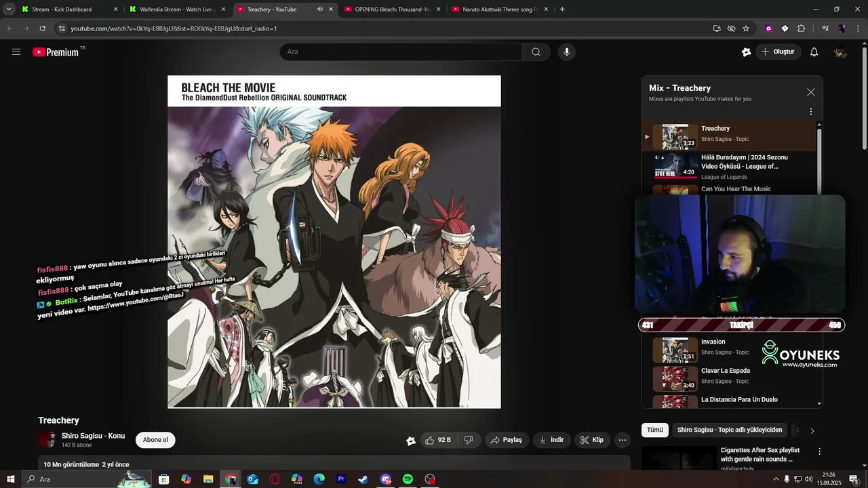Image resolution: width=868 pixels, height=488 pixels.
Task: Open Cigarettes After Sex playlist recommendation
Action: pos(759,455)
